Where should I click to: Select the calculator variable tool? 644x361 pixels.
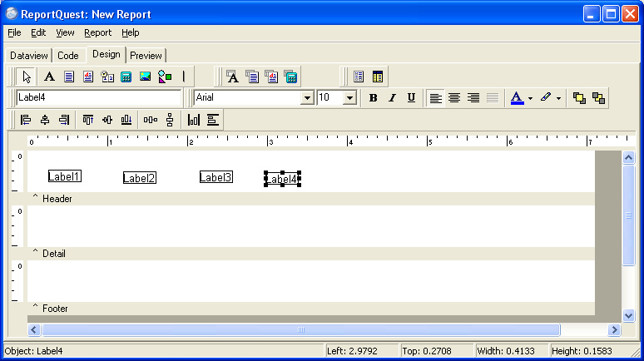pos(126,77)
